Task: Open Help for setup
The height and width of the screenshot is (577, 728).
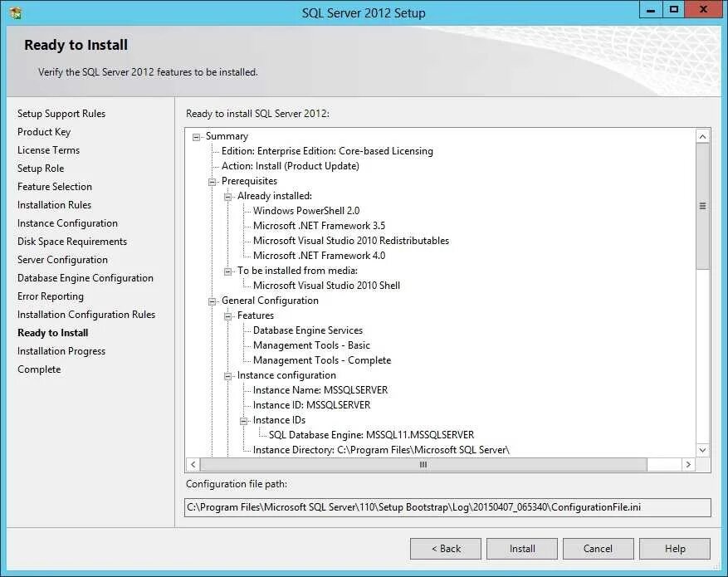Action: coord(675,549)
